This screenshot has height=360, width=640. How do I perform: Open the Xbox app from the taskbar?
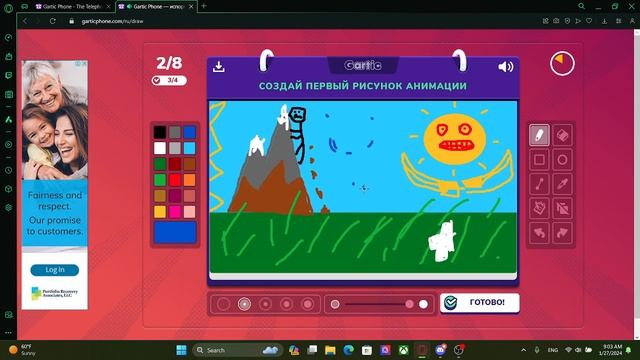click(x=403, y=350)
